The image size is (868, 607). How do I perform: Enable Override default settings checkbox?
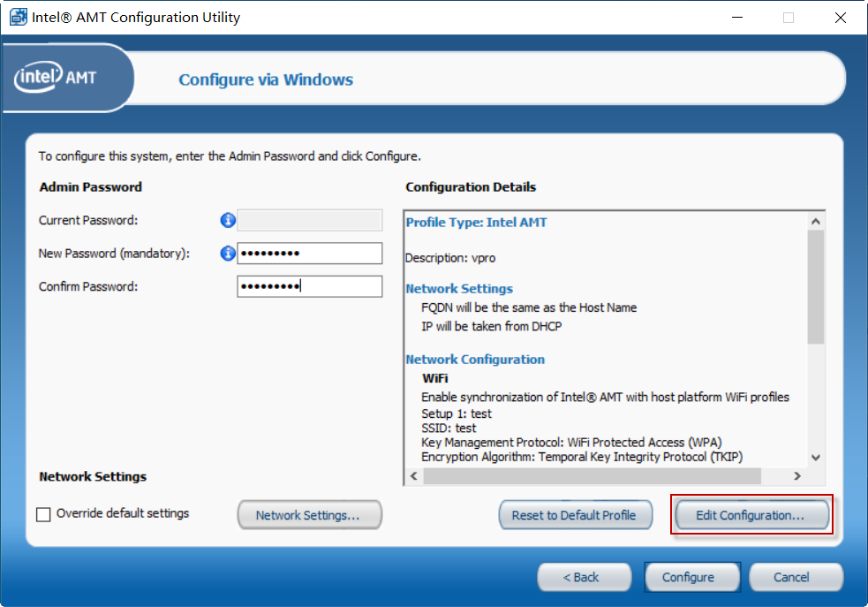click(x=43, y=514)
